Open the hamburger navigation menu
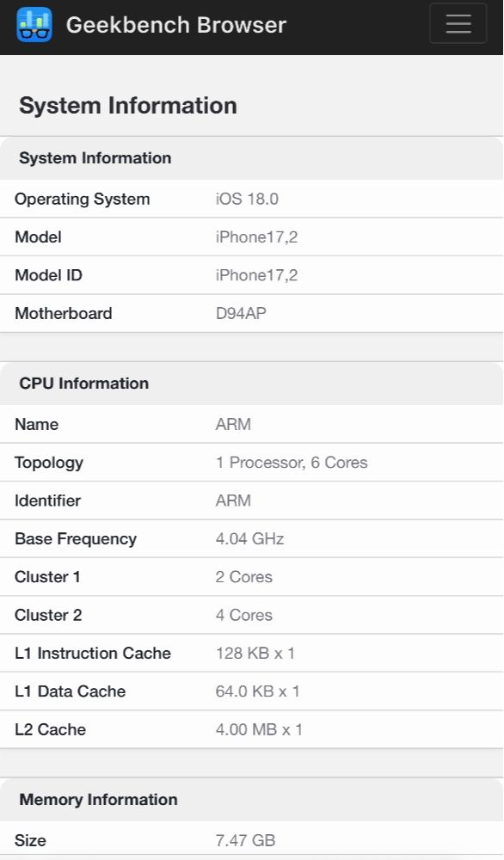The height and width of the screenshot is (860, 504). pyautogui.click(x=458, y=23)
